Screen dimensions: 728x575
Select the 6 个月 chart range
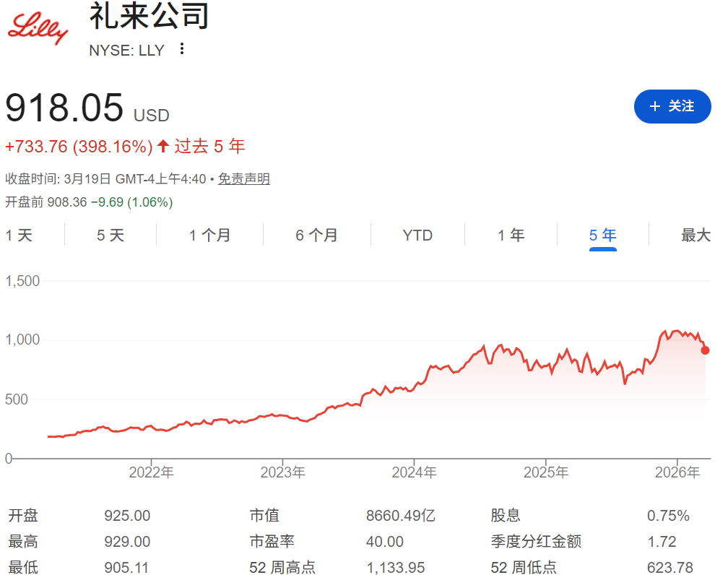316,235
